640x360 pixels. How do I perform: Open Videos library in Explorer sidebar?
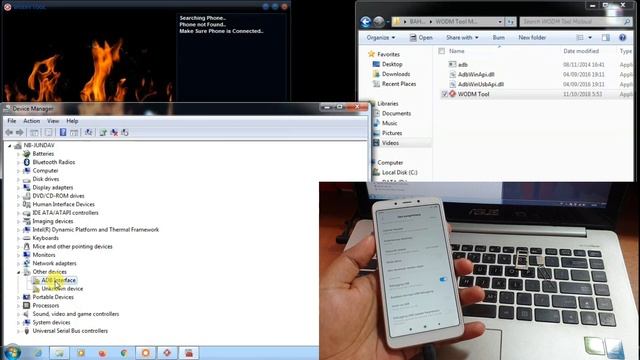[x=390, y=143]
